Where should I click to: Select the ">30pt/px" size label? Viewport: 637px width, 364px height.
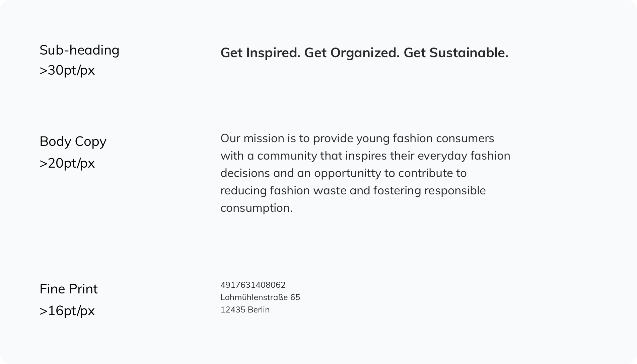(67, 70)
